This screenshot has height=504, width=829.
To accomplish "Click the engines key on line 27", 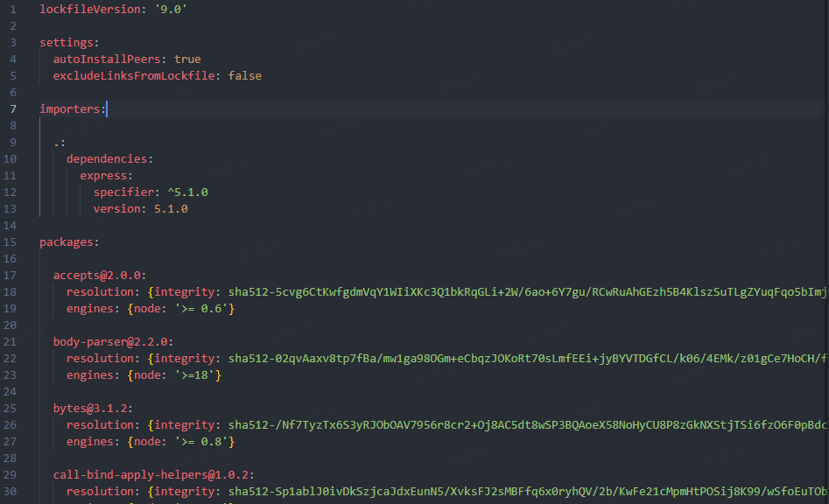I will click(x=90, y=442).
